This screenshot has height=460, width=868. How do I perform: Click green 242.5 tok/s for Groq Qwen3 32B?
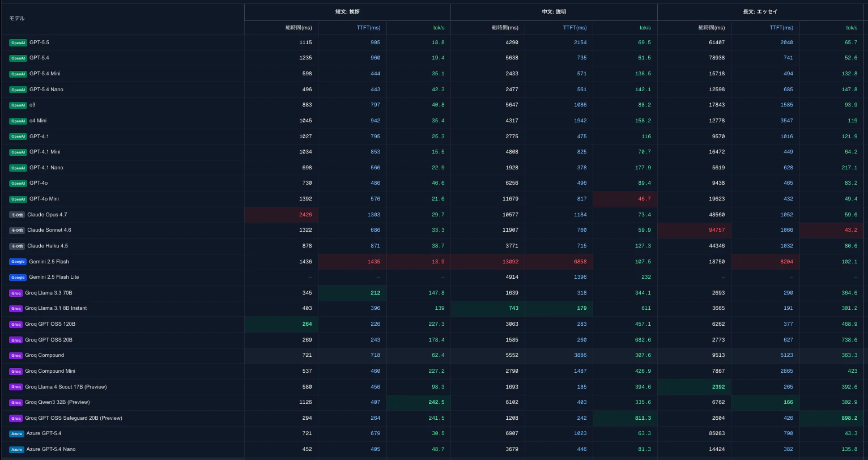(x=437, y=402)
